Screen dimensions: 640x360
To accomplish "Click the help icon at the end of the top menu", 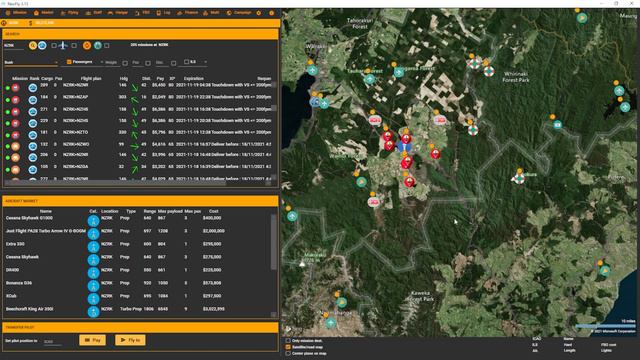I will [x=271, y=13].
